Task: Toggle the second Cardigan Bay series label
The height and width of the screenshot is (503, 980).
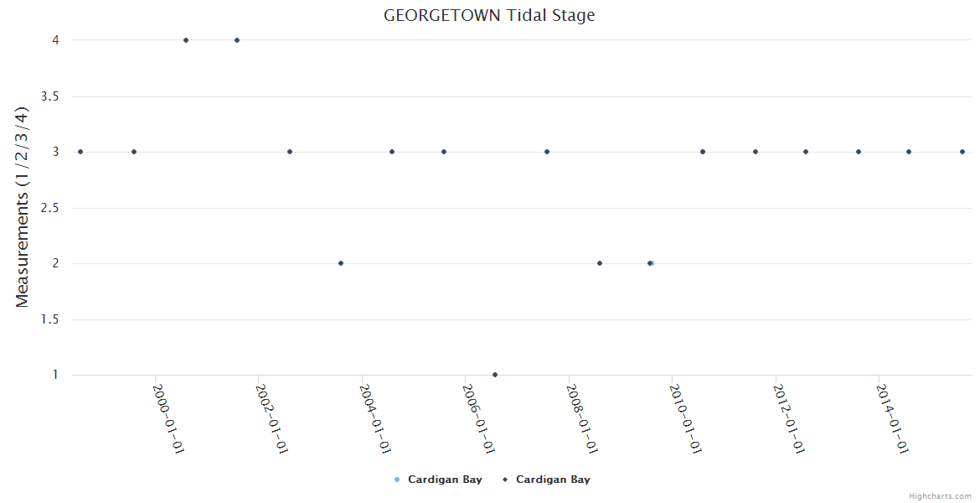Action: tap(553, 480)
